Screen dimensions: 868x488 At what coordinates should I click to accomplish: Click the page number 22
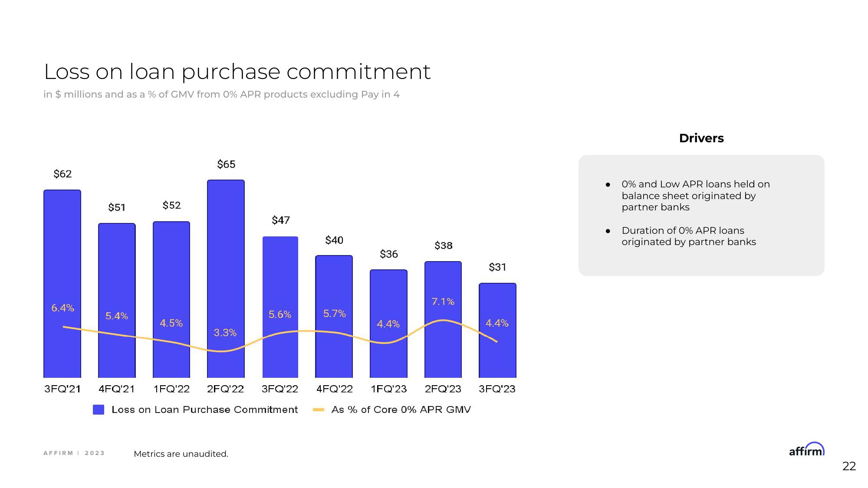click(849, 466)
